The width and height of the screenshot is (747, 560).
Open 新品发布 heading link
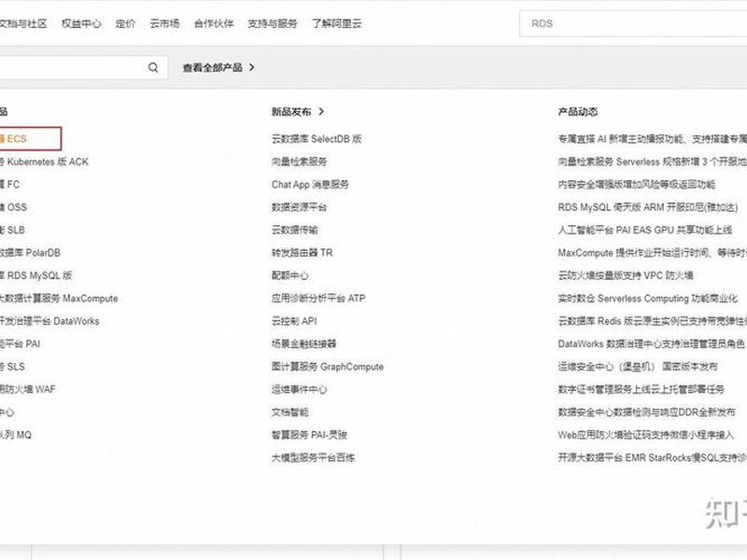tap(291, 111)
